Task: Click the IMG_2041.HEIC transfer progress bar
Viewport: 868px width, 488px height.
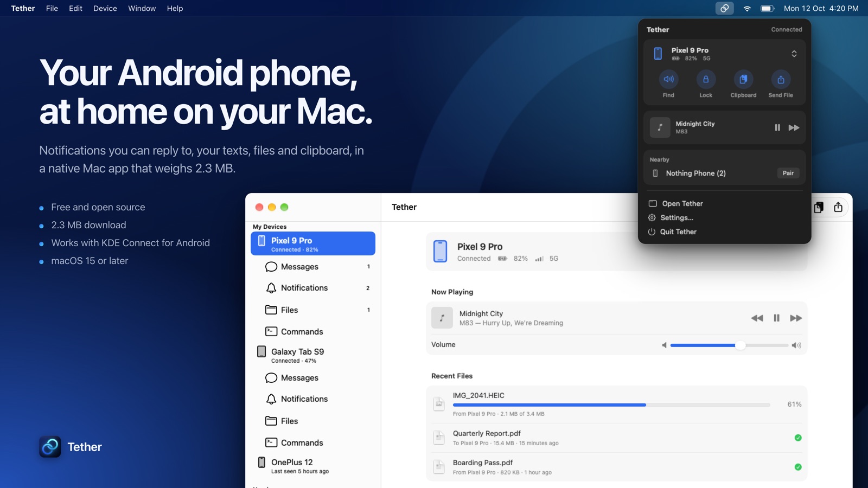Action: tap(611, 405)
